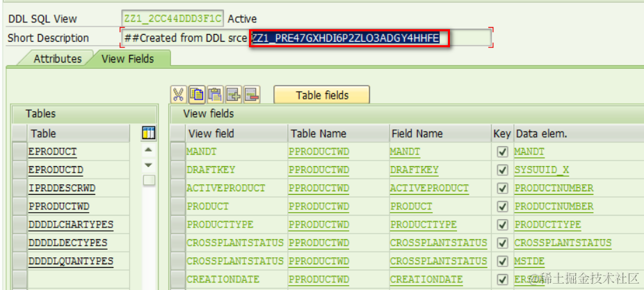The width and height of the screenshot is (644, 290).
Task: Toggle Key checkbox for CREATIONDATE row
Action: click(x=502, y=280)
